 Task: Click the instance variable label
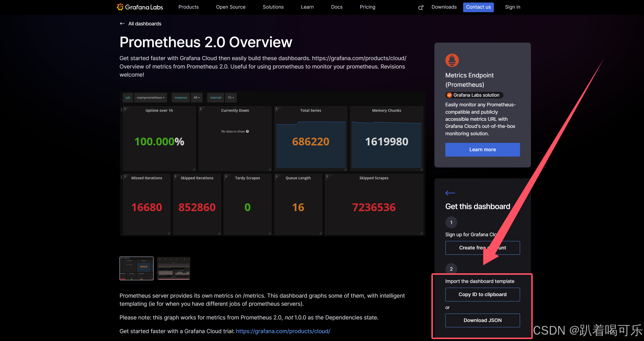coord(181,98)
